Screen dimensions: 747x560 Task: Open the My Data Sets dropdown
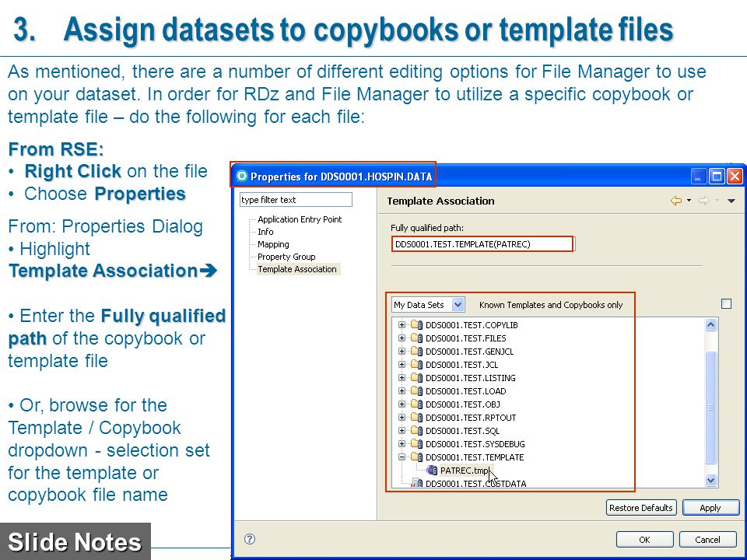tap(458, 304)
